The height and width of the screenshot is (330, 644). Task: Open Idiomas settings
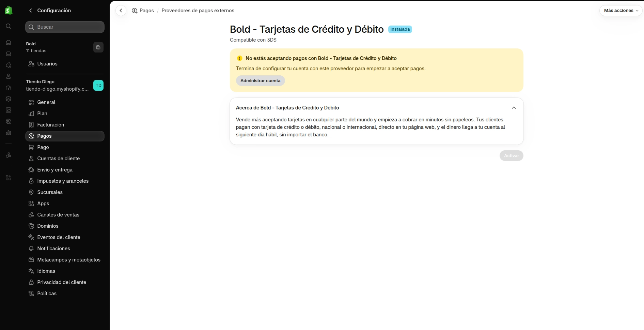pyautogui.click(x=65, y=271)
